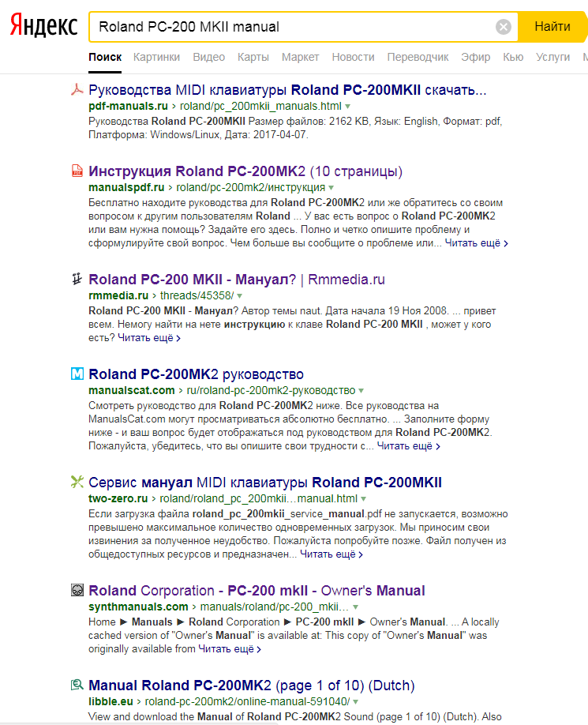588x725 pixels.
Task: Click path 'roland/pc-200mk2/инструкция'
Action: (x=251, y=187)
